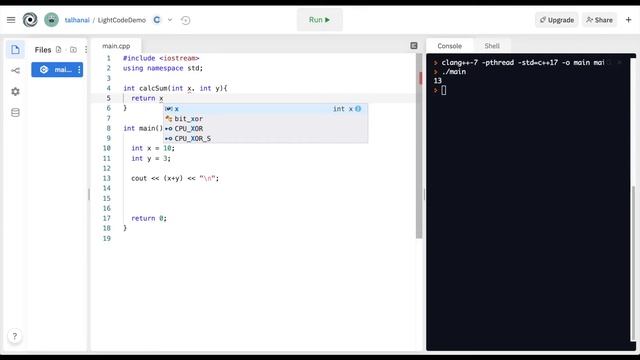Image resolution: width=640 pixels, height=360 pixels.
Task: Open the hamburger menu
Action: (x=11, y=20)
